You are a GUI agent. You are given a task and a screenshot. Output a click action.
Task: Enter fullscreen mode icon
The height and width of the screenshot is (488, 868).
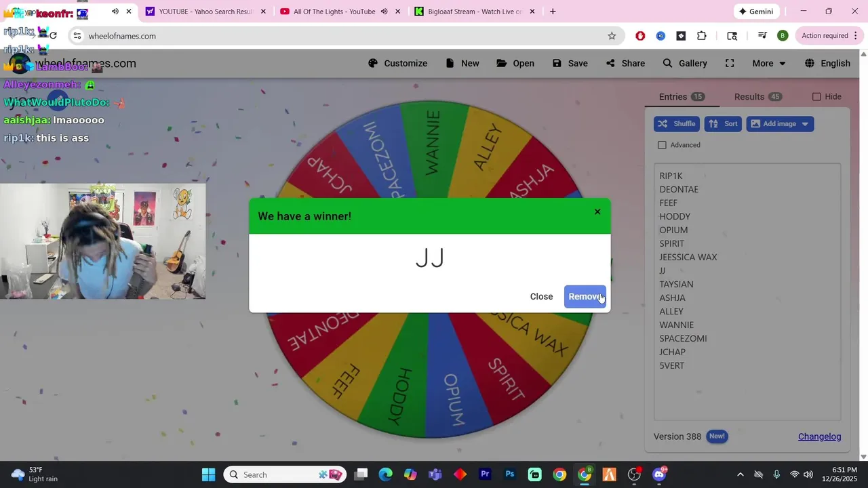coord(730,63)
